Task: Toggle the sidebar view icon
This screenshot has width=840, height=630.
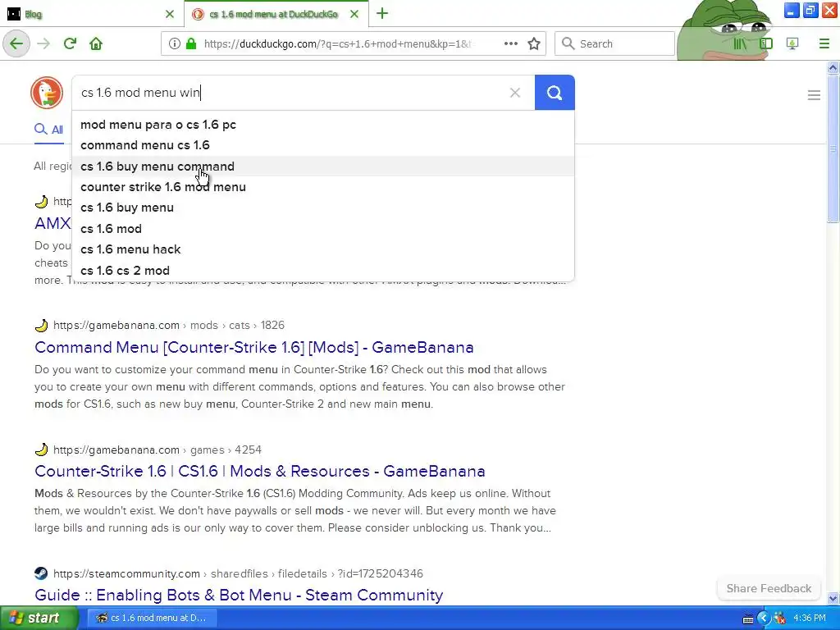Action: point(766,43)
